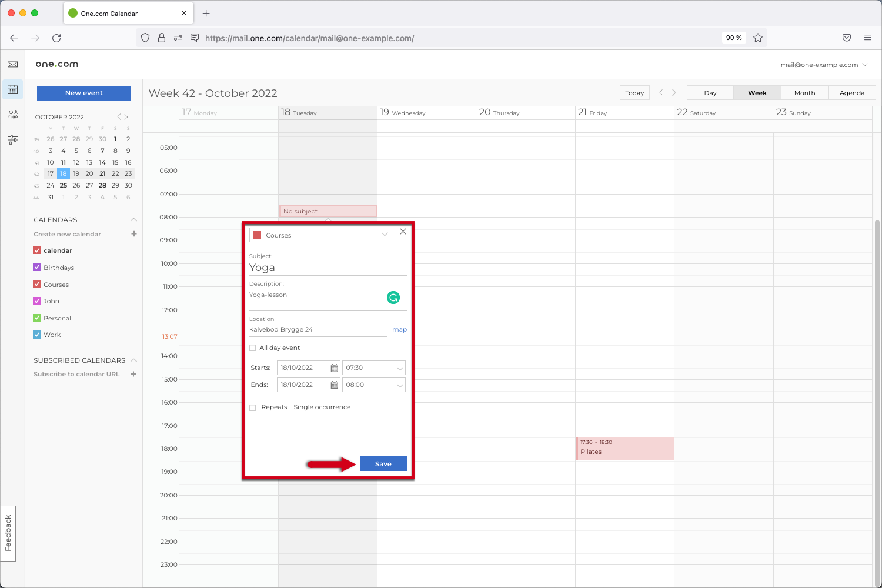882x588 pixels.
Task: Go to previous week arrow
Action: [x=661, y=93]
